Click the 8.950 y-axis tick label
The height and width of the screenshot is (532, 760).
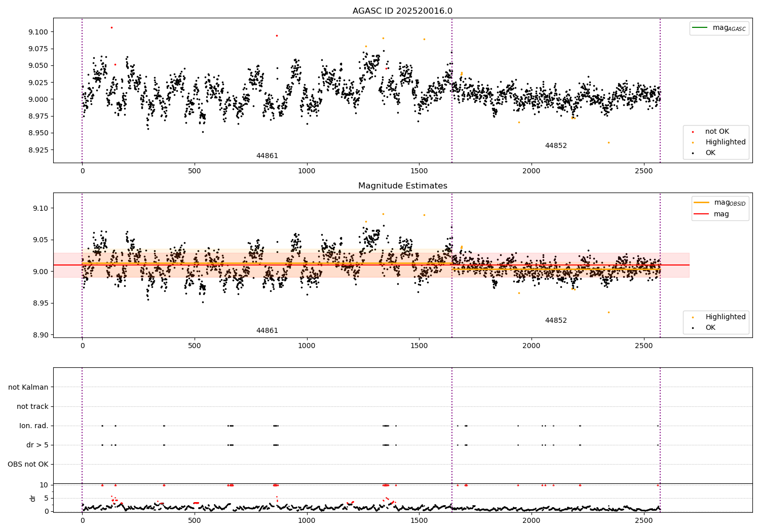point(38,133)
